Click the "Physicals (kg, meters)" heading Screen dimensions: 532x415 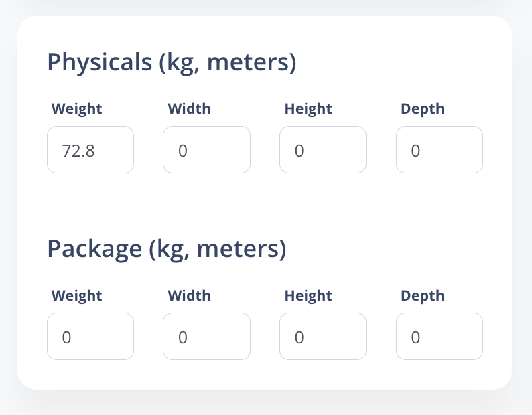pos(172,63)
